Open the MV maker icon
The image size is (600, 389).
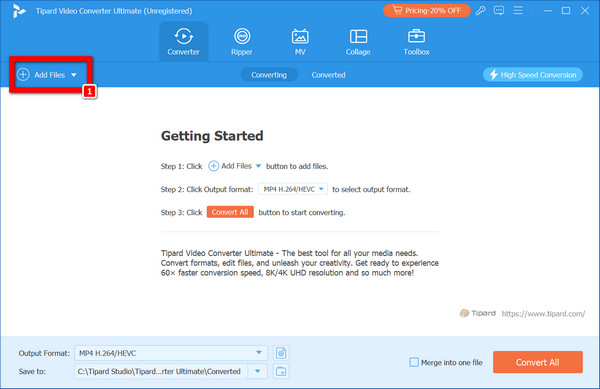(x=300, y=42)
